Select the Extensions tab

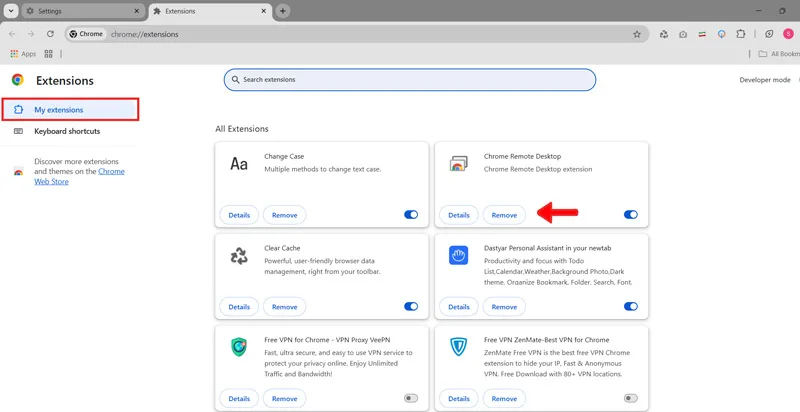click(x=210, y=11)
